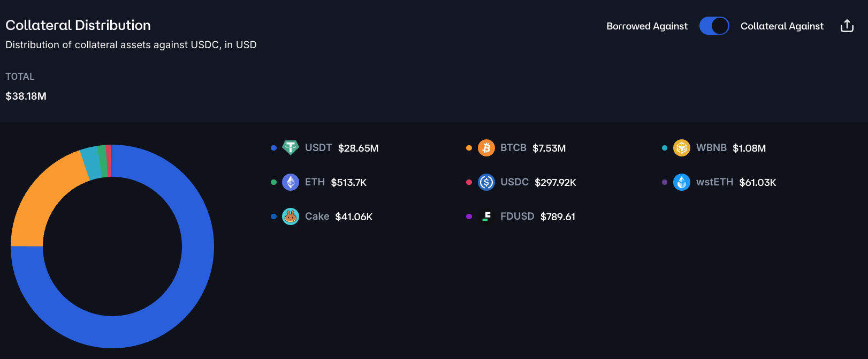Click the $28.65M USDT value
Screen dimensions: 868x359
click(358, 148)
